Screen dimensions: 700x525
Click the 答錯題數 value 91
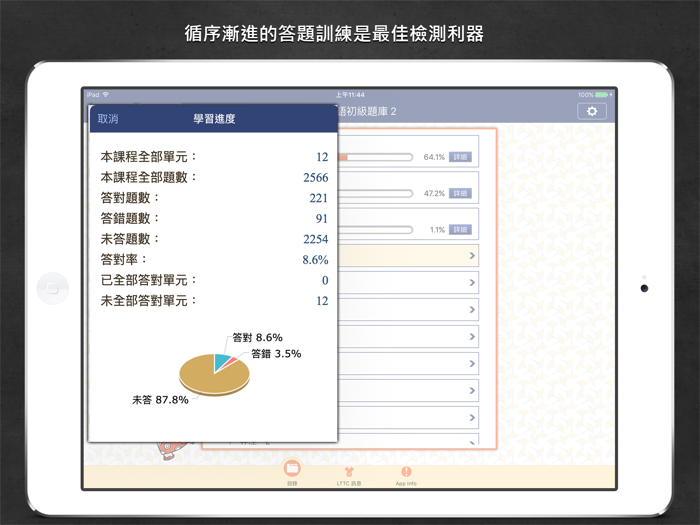click(x=322, y=219)
